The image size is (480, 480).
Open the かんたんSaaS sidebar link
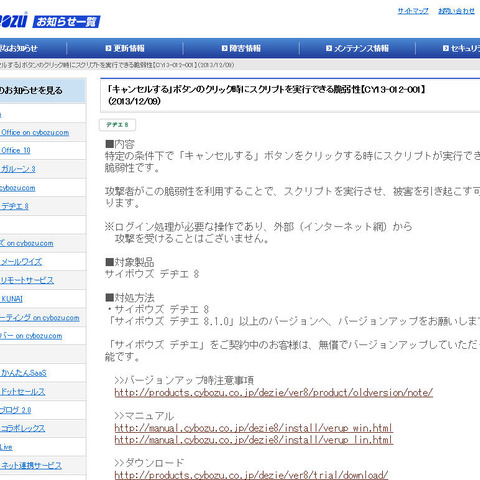(24, 373)
